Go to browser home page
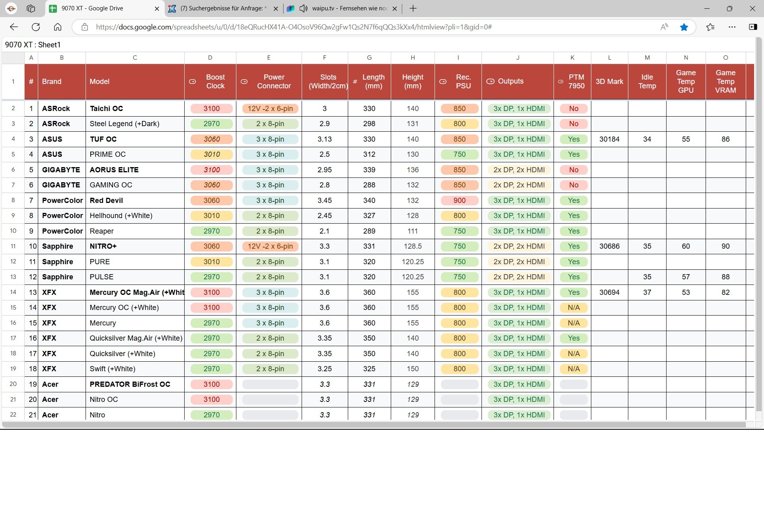The image size is (764, 532). (58, 27)
